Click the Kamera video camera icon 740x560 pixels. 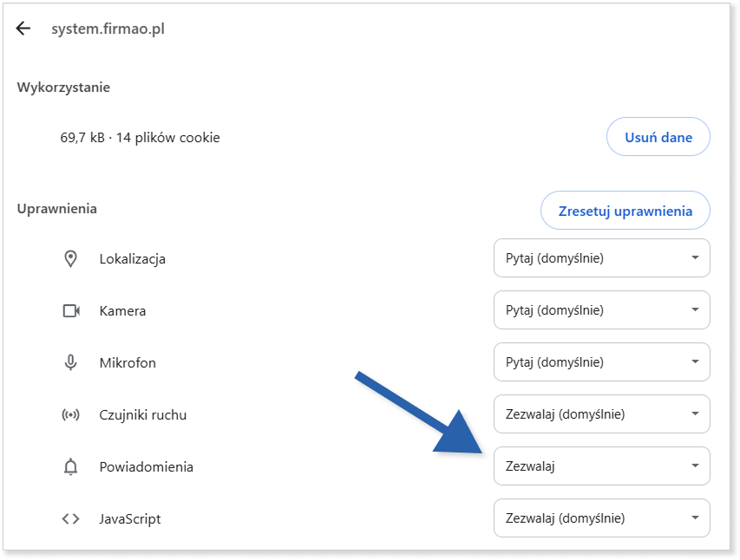(71, 311)
